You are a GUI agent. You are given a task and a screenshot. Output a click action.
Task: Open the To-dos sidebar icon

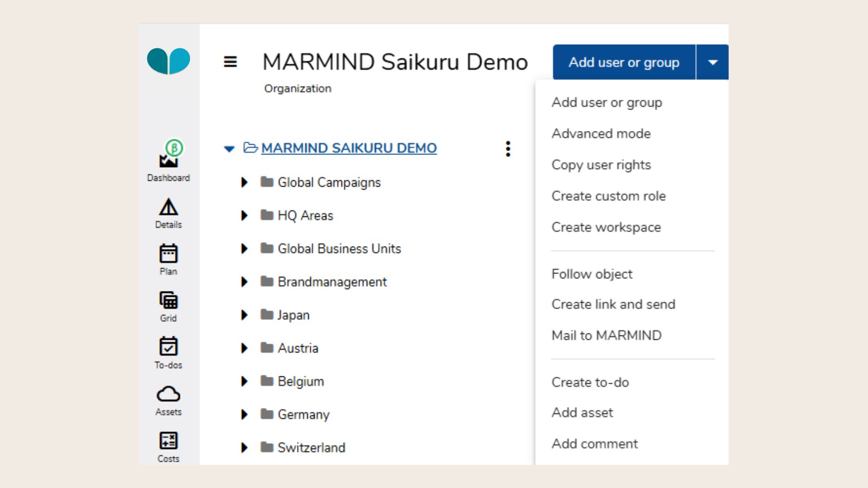[x=168, y=347]
